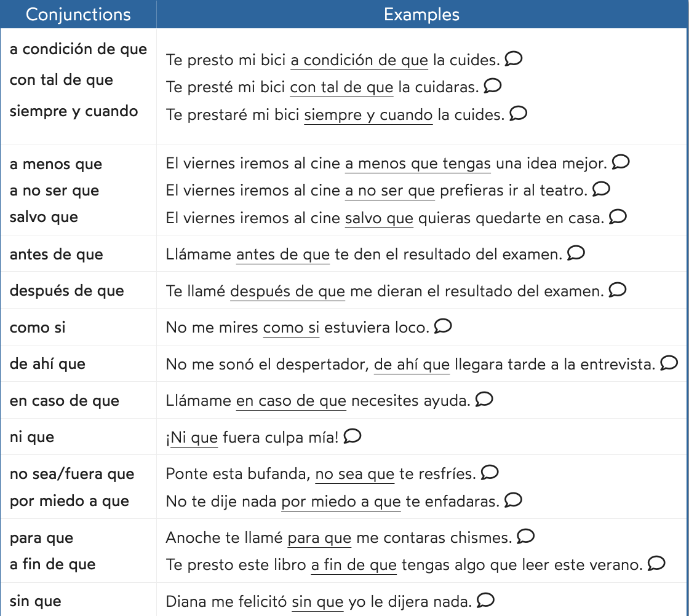
Task: Click the underlined 'de ahí que' phrase in example
Action: coord(412,364)
